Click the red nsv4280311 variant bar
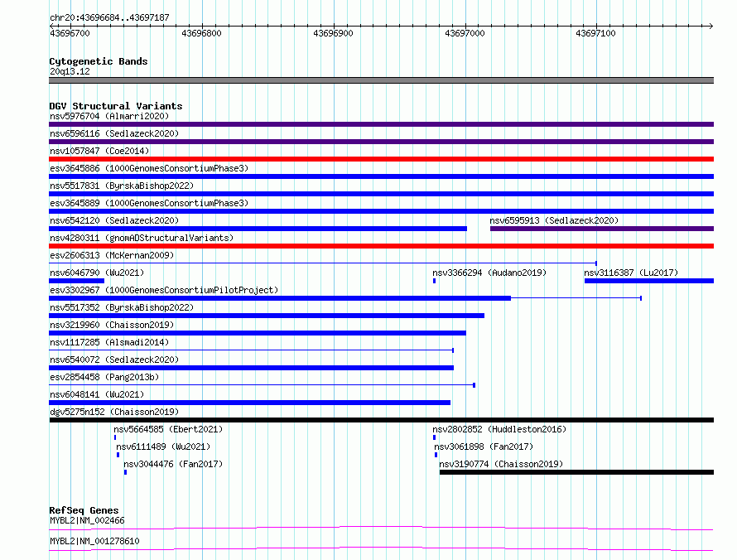 381,246
